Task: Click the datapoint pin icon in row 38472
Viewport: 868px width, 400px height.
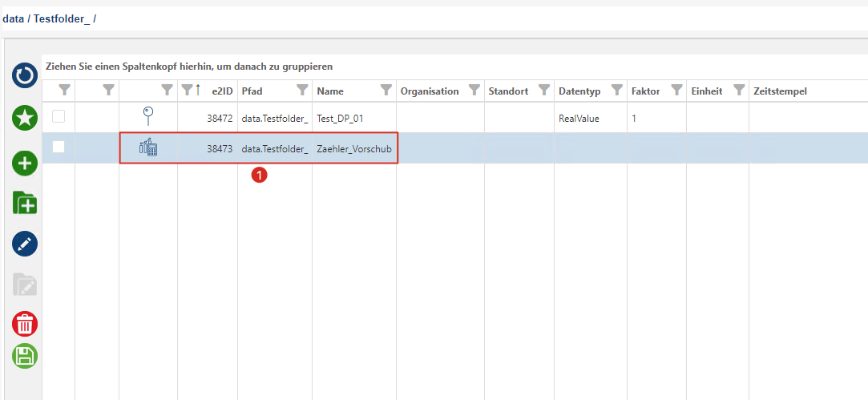Action: 148,117
